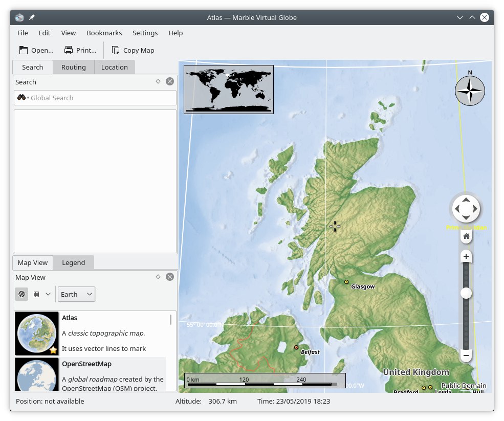
Task: Click the Glasgow city marker
Action: point(346,282)
